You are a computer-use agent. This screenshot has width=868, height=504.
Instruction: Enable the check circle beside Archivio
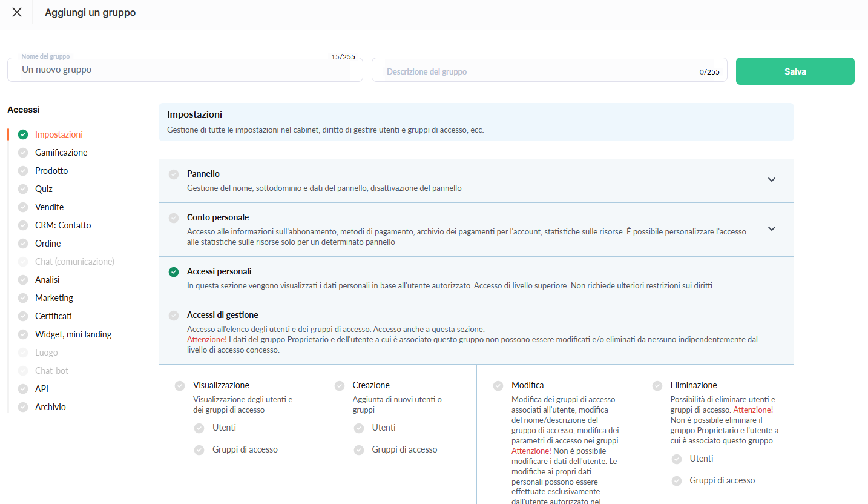coord(23,407)
